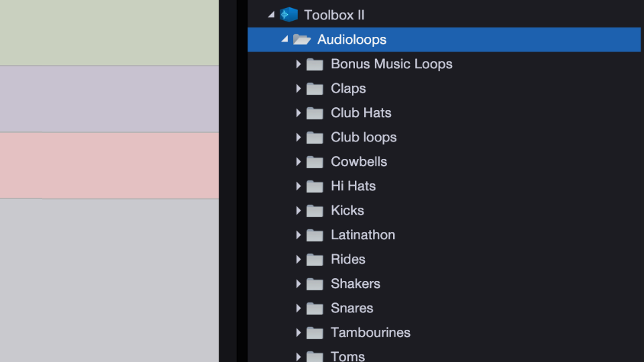The width and height of the screenshot is (644, 362).
Task: Collapse the Toolbox II tree node
Action: pyautogui.click(x=271, y=15)
